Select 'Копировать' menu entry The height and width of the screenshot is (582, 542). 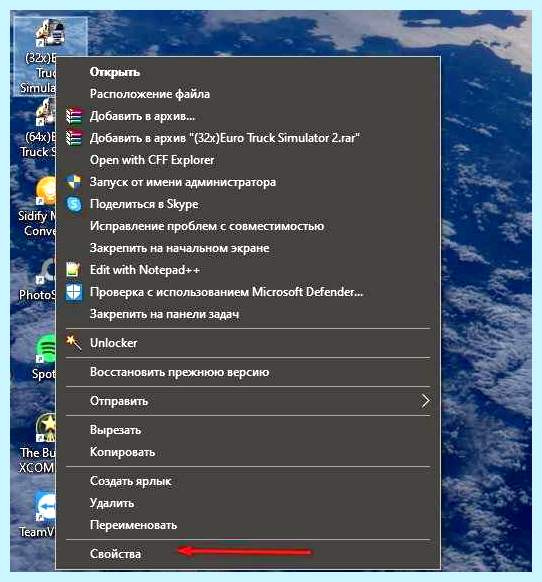point(123,452)
